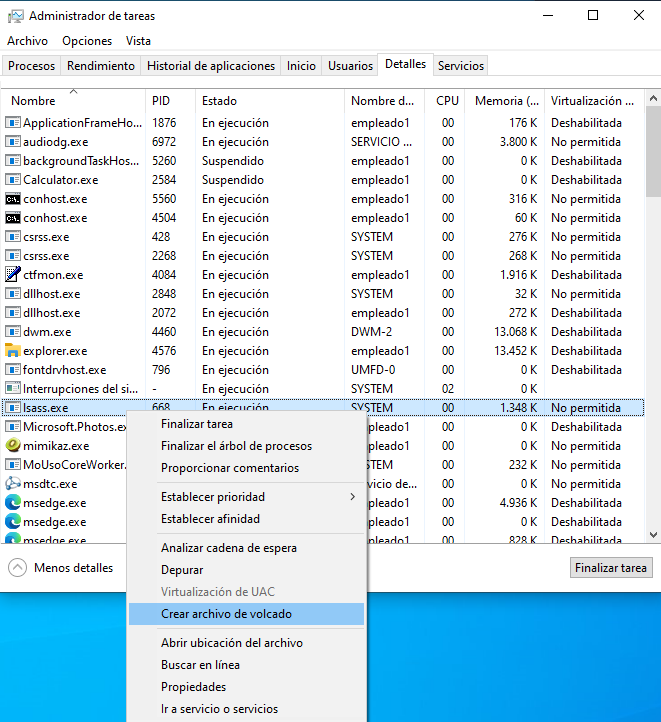This screenshot has height=722, width=661.
Task: Click the scrollbar down arrow
Action: (x=653, y=535)
